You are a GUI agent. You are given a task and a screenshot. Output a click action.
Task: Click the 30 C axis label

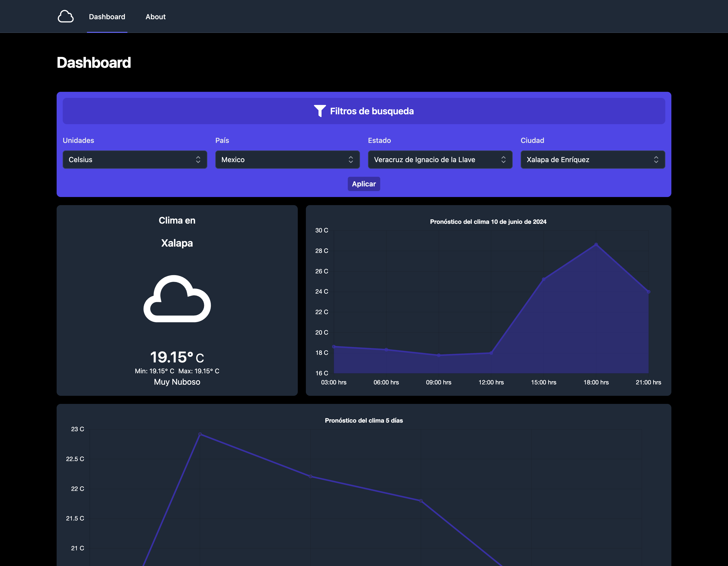pos(322,230)
